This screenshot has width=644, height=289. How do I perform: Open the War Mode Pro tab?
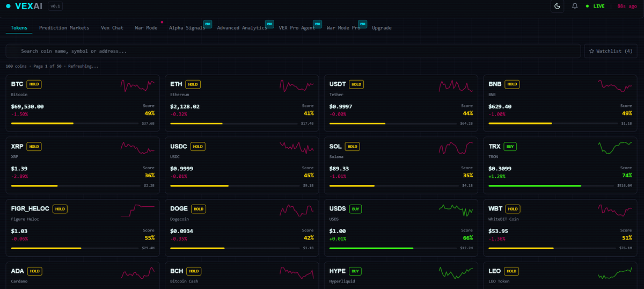tap(343, 28)
